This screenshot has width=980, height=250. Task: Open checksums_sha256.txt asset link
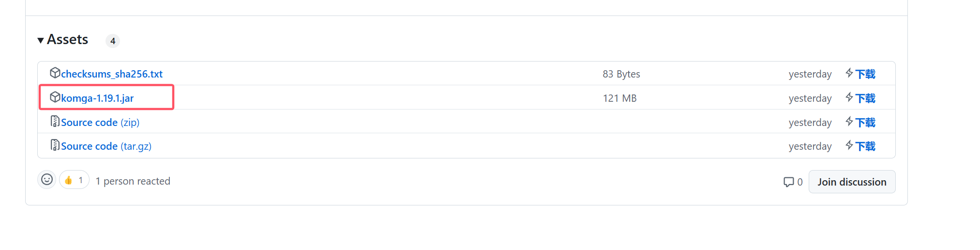pos(112,74)
